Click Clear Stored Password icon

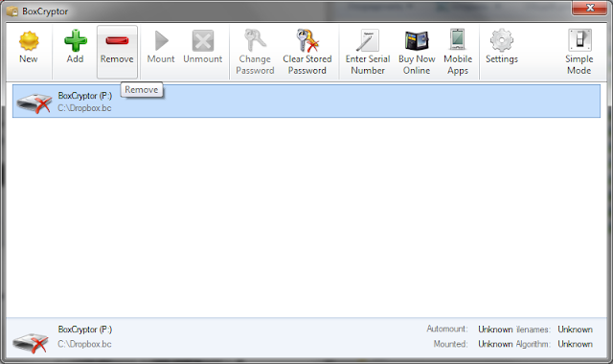click(307, 40)
